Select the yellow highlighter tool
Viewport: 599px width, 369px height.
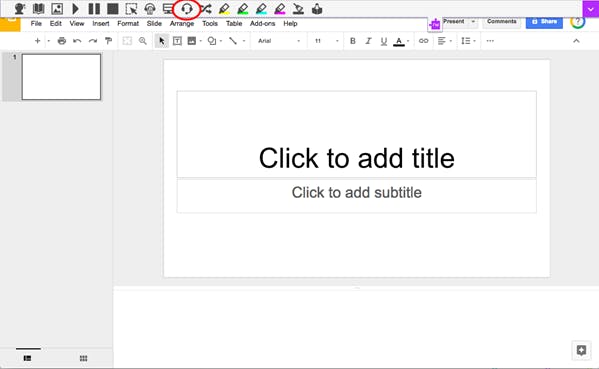click(224, 9)
